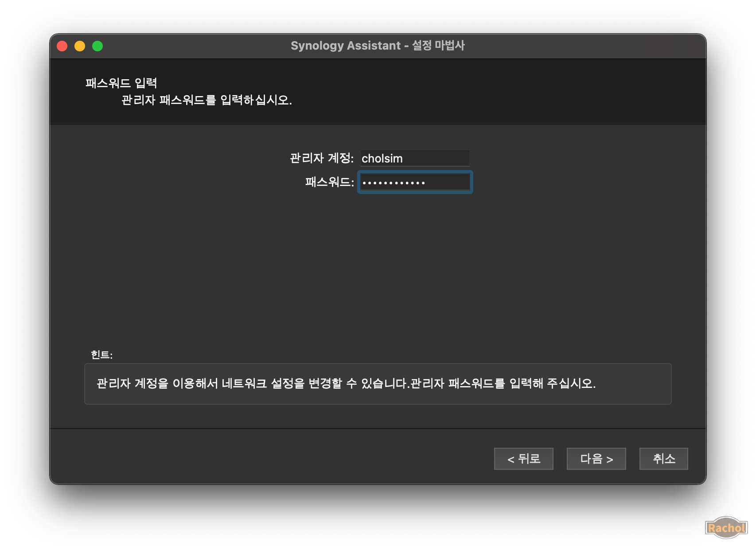Minimize the window with the yellow button

pyautogui.click(x=80, y=46)
